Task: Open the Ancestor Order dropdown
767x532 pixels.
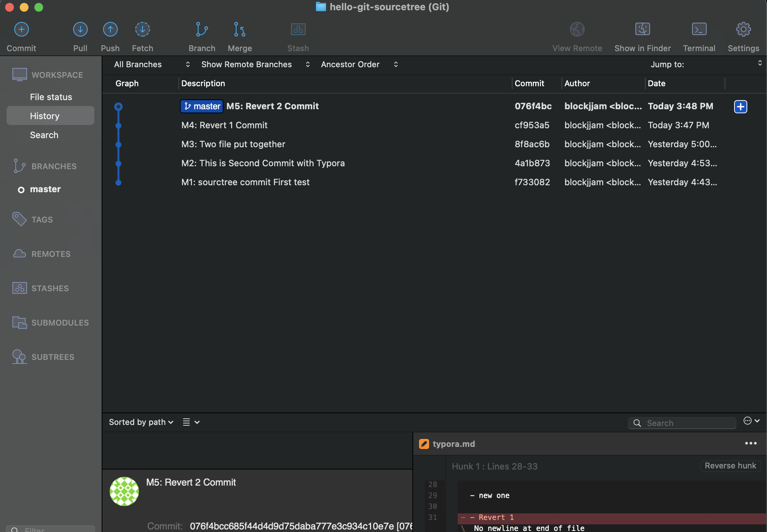Action: (x=359, y=65)
